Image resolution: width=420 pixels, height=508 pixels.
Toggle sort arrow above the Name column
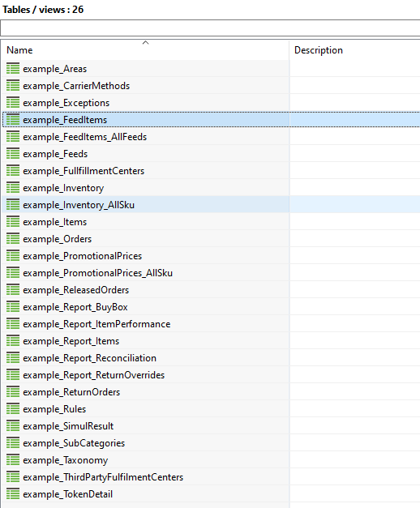click(x=146, y=42)
